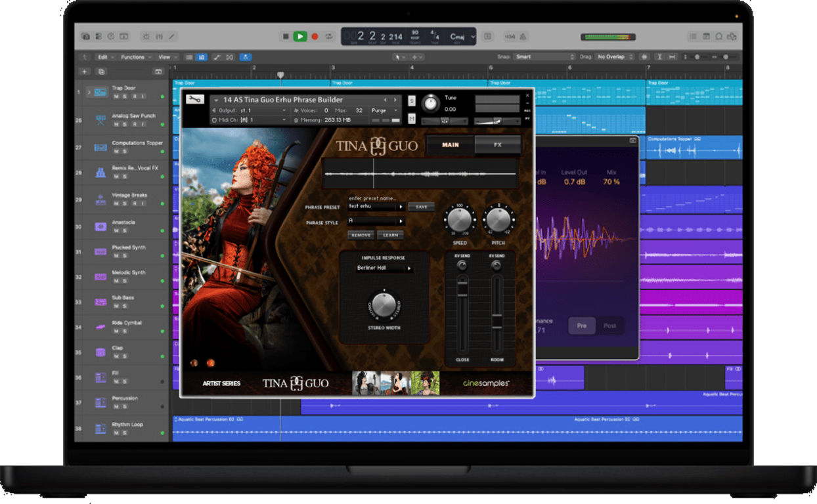Mute the Sub Bass track

[x=116, y=306]
